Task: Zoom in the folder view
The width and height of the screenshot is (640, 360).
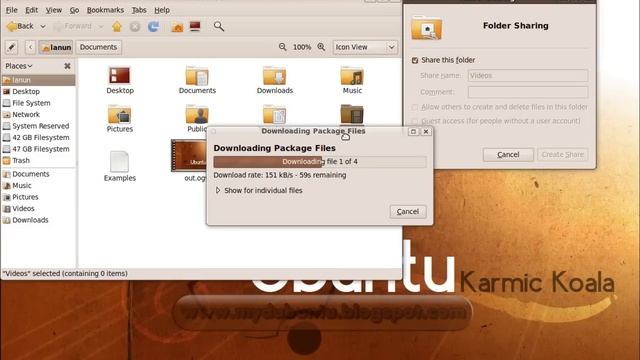Action: 321,47
